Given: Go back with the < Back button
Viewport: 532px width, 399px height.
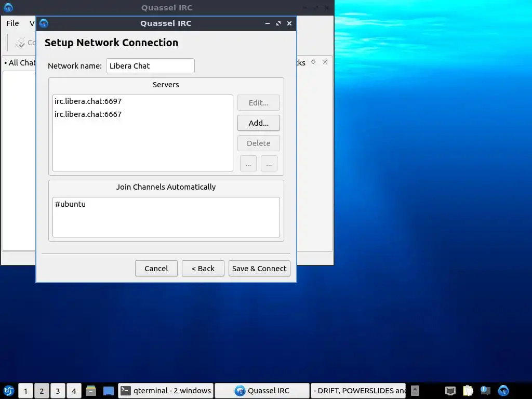Looking at the screenshot, I should [x=203, y=269].
